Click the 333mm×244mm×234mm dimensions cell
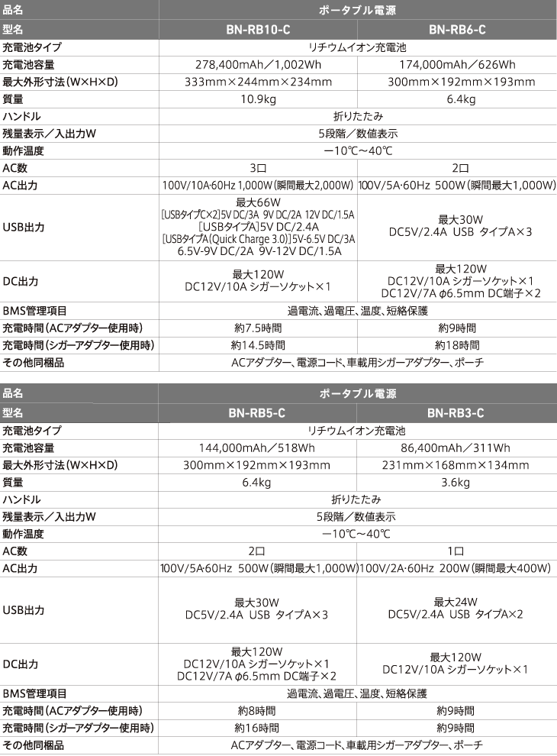Image resolution: width=557 pixels, height=756 pixels. [258, 82]
